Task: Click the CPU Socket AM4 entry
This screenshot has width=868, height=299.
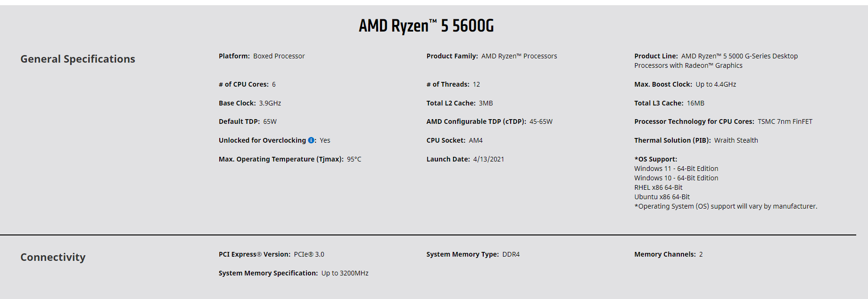Action: [455, 140]
